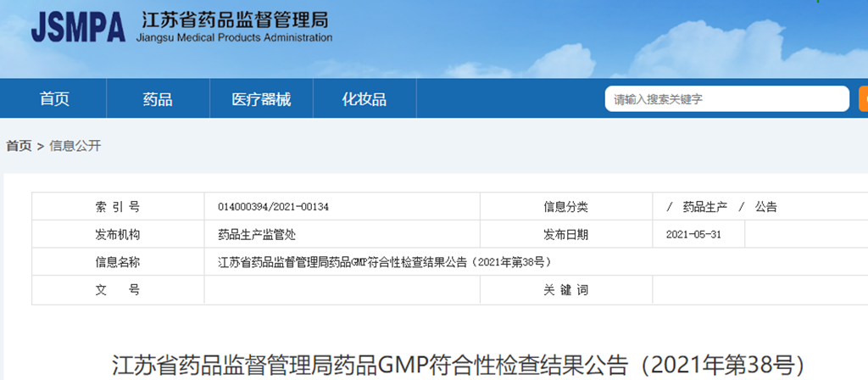Click the publish date 2021-05-31
Viewport: 868px width, 380px height.
coord(693,235)
